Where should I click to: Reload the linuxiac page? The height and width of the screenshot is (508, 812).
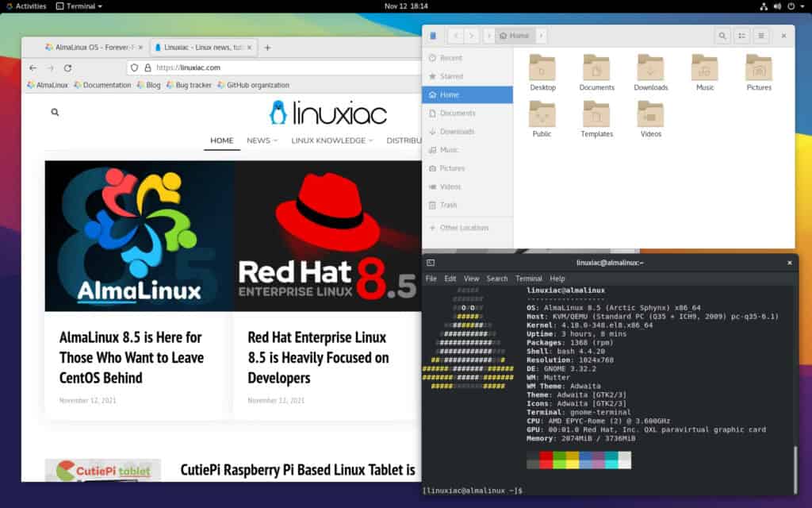(67, 68)
